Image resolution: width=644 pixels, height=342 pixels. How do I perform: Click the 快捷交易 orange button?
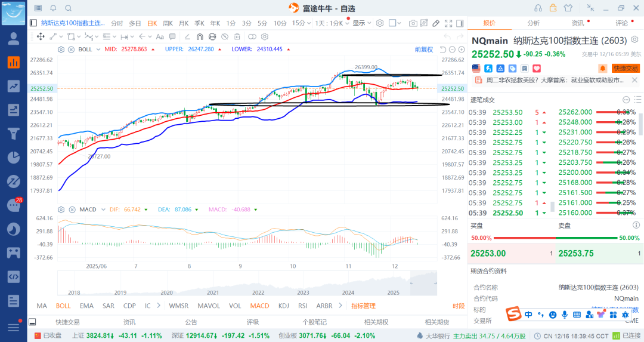626,68
